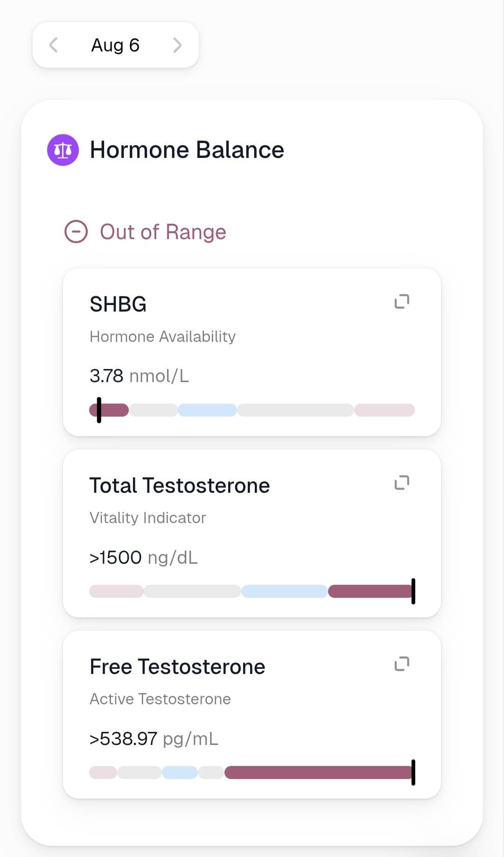
Task: Click the SHBG range bar marker
Action: 99,410
